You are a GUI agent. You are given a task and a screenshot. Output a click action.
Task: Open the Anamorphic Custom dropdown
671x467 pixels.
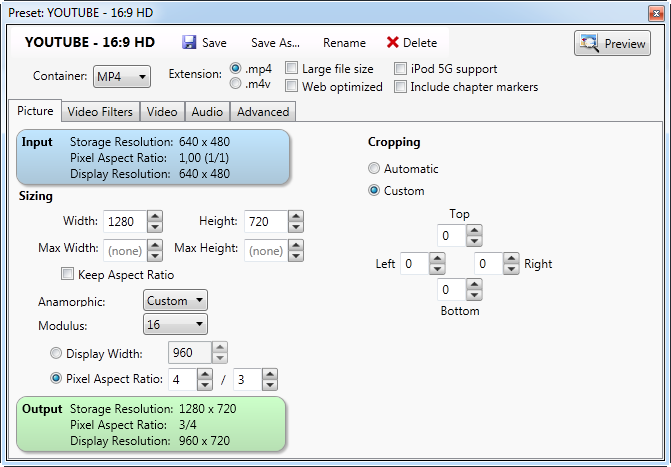175,300
